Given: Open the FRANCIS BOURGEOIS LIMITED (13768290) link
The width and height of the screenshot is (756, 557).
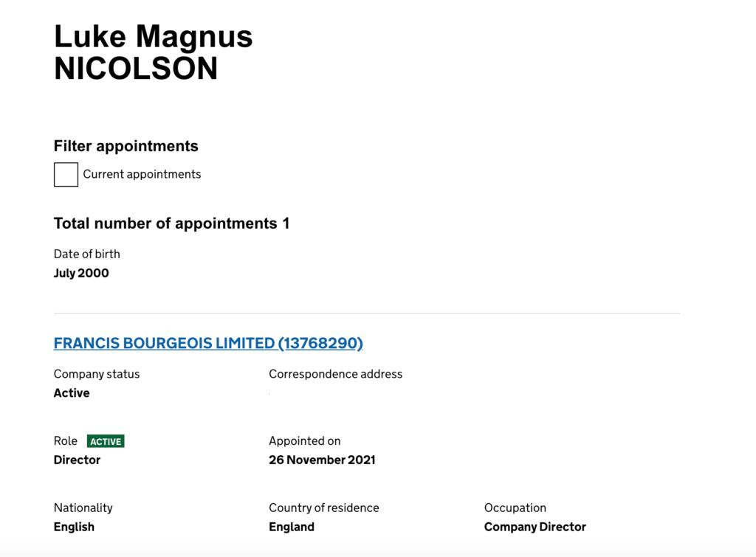Looking at the screenshot, I should coord(208,343).
